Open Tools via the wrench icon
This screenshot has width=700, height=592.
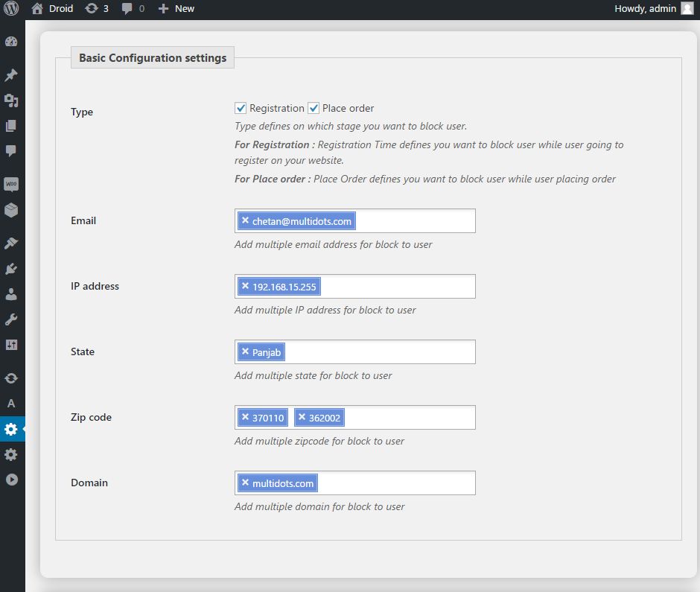click(11, 319)
